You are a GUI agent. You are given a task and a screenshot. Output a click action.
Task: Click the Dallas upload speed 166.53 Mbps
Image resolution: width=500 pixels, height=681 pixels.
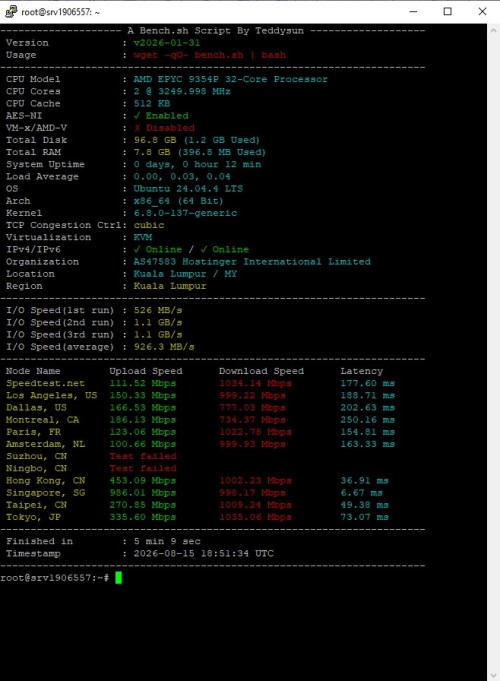(x=142, y=407)
